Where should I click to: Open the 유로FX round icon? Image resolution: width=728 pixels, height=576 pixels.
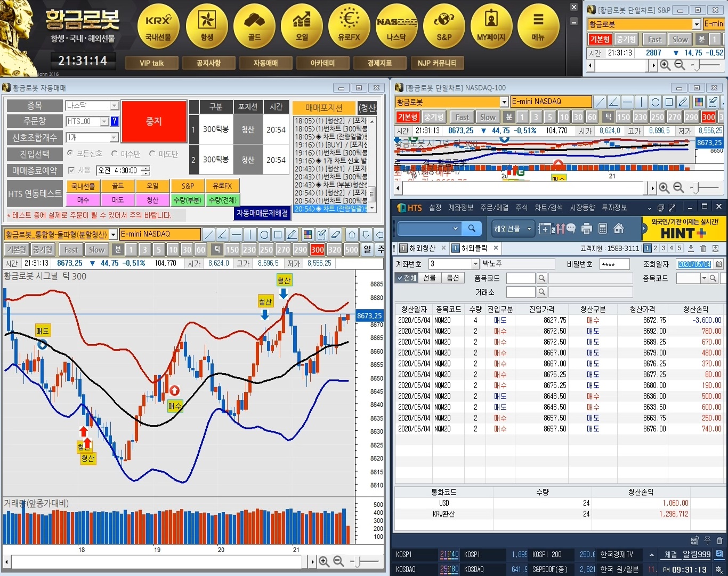pos(349,26)
